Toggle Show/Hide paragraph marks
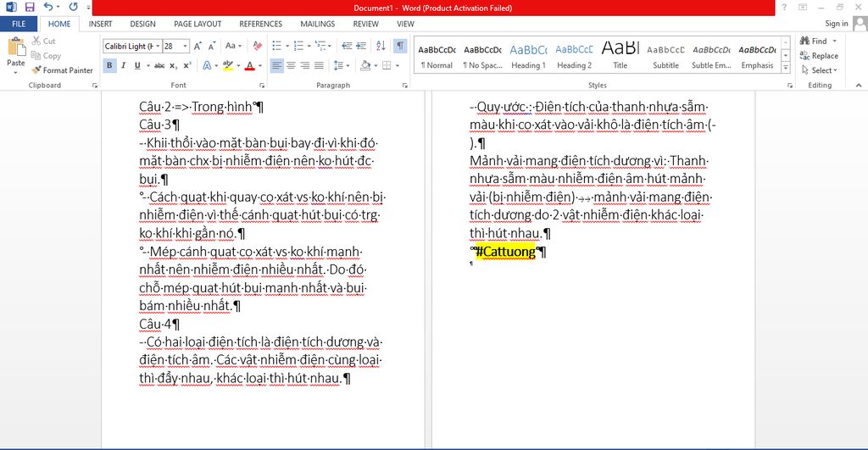Image resolution: width=868 pixels, height=450 pixels. (x=400, y=46)
